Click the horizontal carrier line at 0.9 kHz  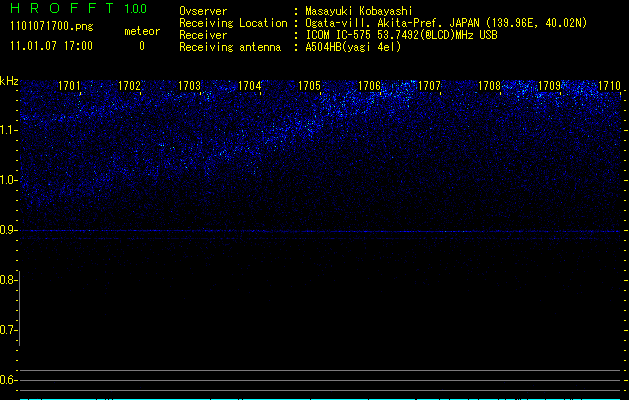point(320,231)
